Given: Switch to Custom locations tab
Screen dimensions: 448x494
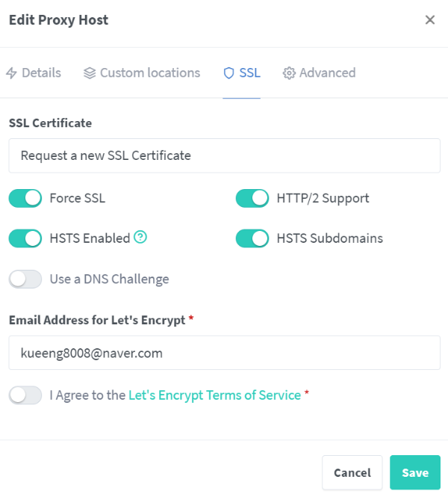Looking at the screenshot, I should click(142, 72).
